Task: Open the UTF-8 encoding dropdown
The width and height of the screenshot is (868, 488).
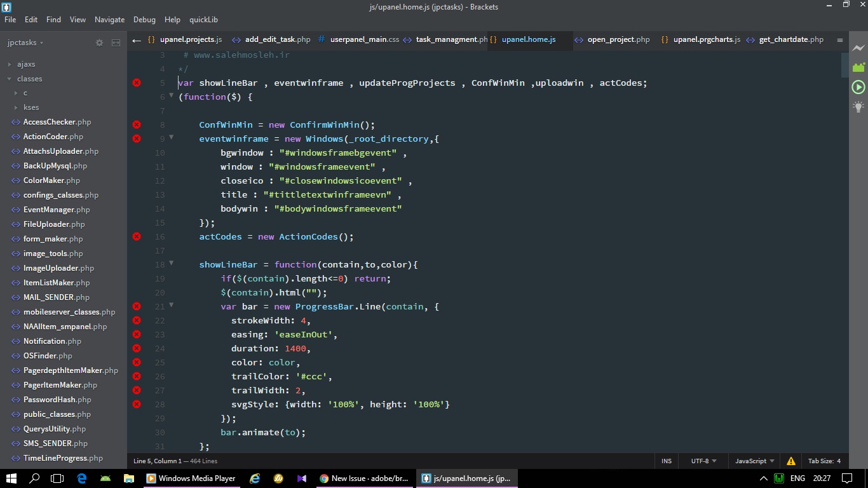Action: click(x=700, y=461)
